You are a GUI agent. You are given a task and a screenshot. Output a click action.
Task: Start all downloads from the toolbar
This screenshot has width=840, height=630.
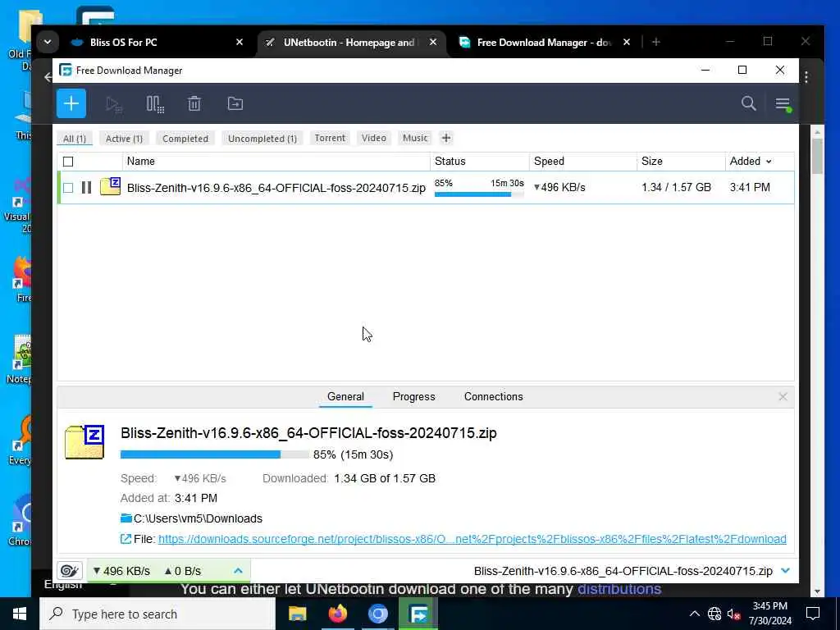(x=113, y=104)
